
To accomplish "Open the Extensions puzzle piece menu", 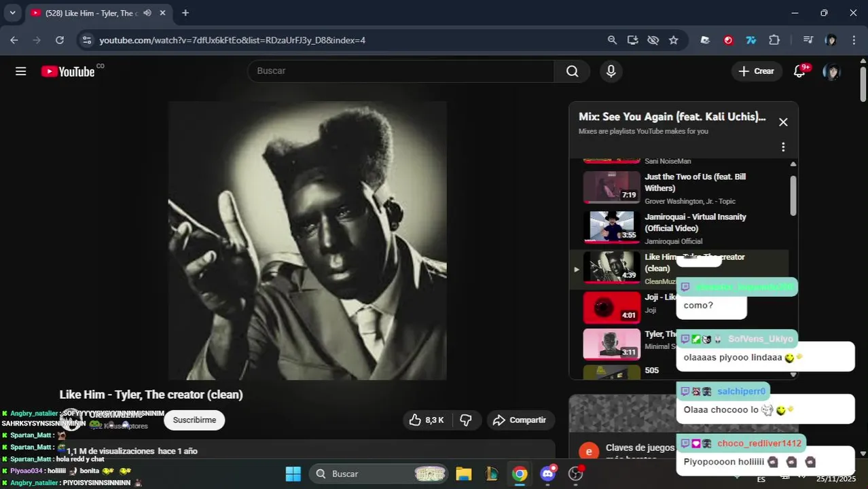I will pyautogui.click(x=774, y=40).
